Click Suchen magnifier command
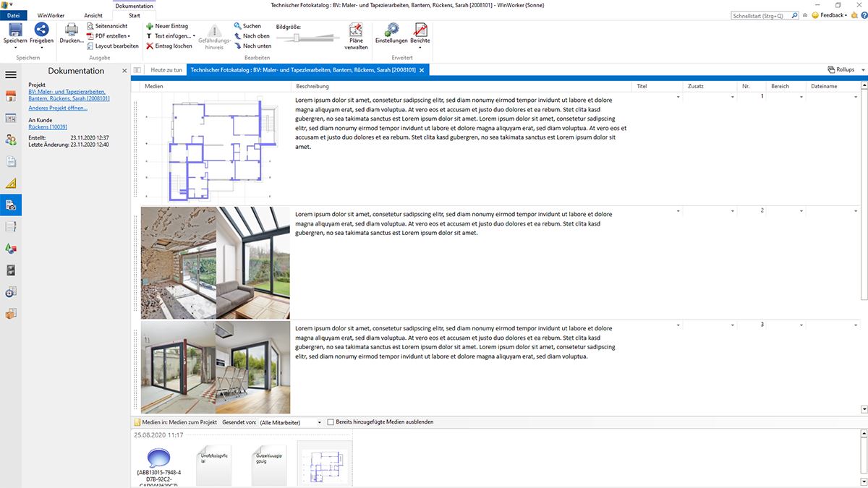This screenshot has width=868, height=488. point(247,26)
